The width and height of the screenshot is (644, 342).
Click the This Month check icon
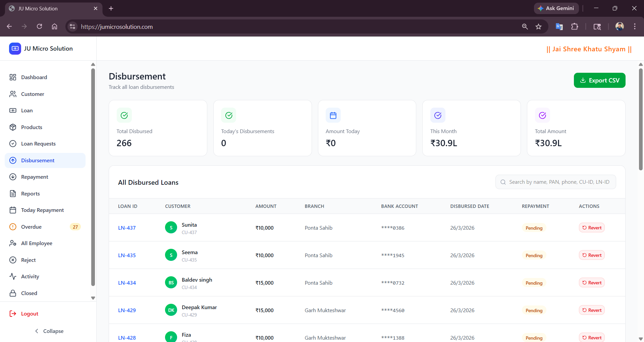tap(438, 115)
